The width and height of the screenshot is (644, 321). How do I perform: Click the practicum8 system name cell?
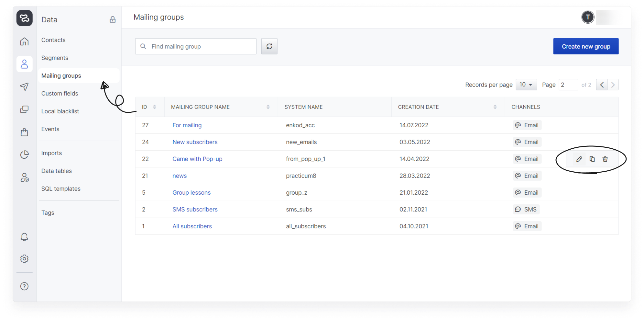301,176
